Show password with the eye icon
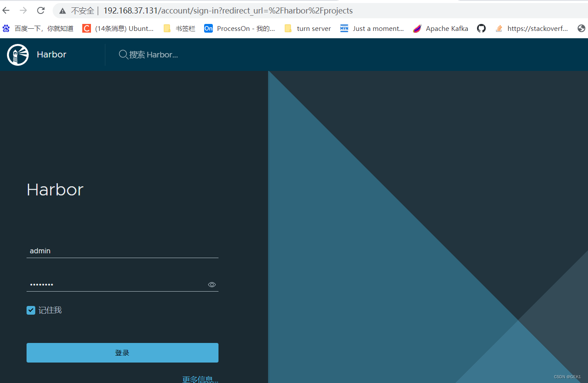588x383 pixels. click(212, 285)
